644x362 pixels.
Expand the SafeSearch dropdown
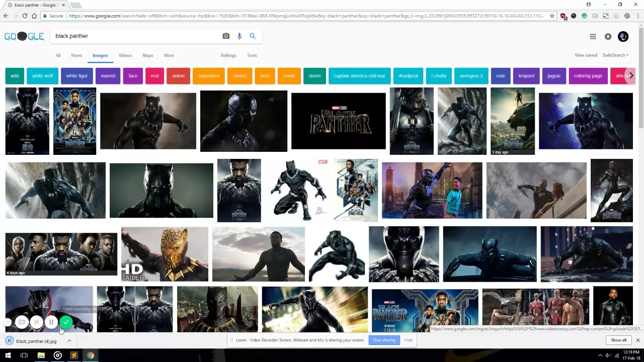(615, 55)
